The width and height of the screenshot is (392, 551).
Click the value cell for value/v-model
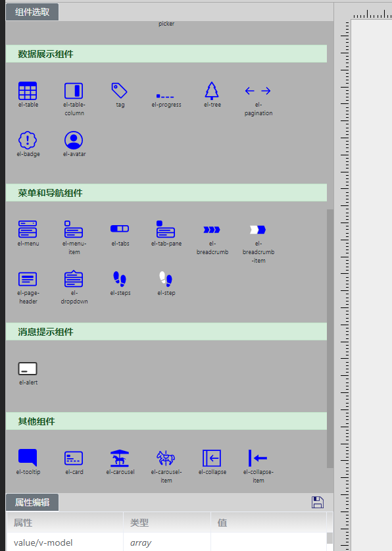(x=268, y=542)
